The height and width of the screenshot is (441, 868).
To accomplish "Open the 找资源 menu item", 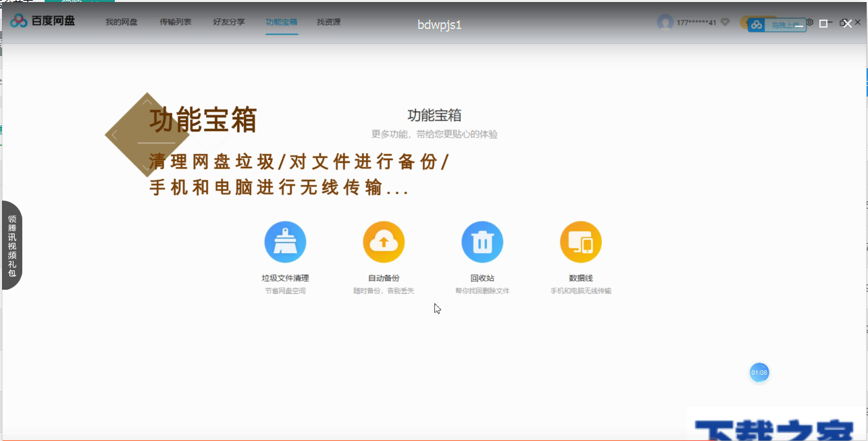I will (328, 22).
